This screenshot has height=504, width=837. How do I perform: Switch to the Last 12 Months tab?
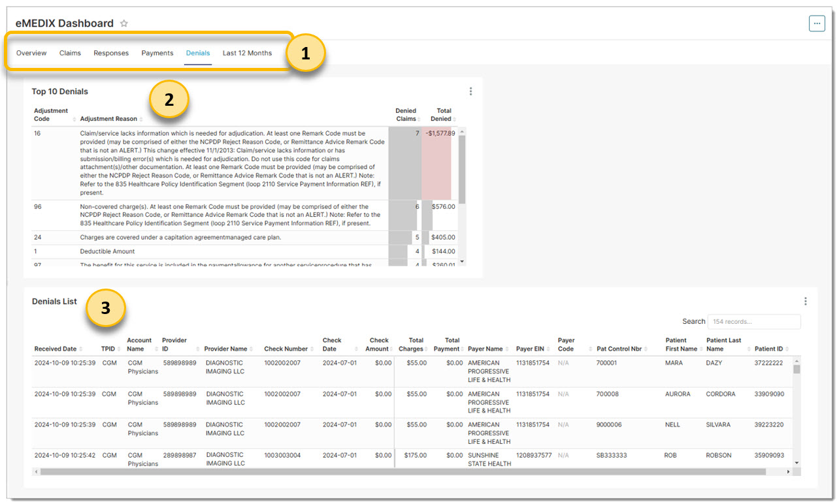(247, 53)
